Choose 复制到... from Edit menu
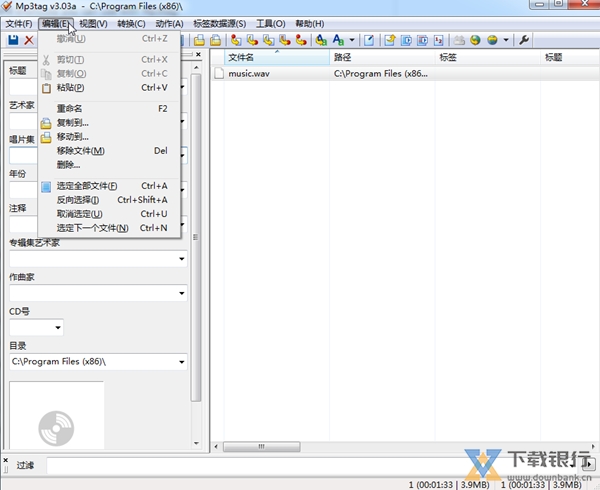 click(109, 123)
